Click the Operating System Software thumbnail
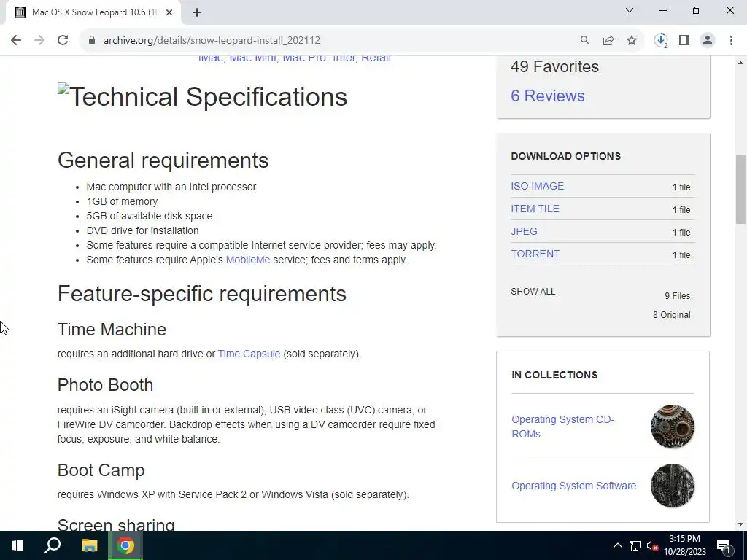The width and height of the screenshot is (747, 560). [672, 486]
